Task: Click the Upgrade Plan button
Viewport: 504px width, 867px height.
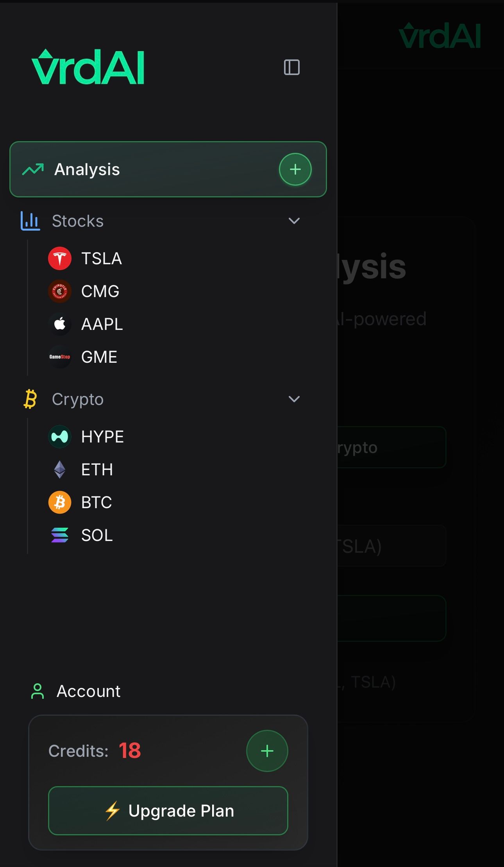Action: [x=168, y=811]
